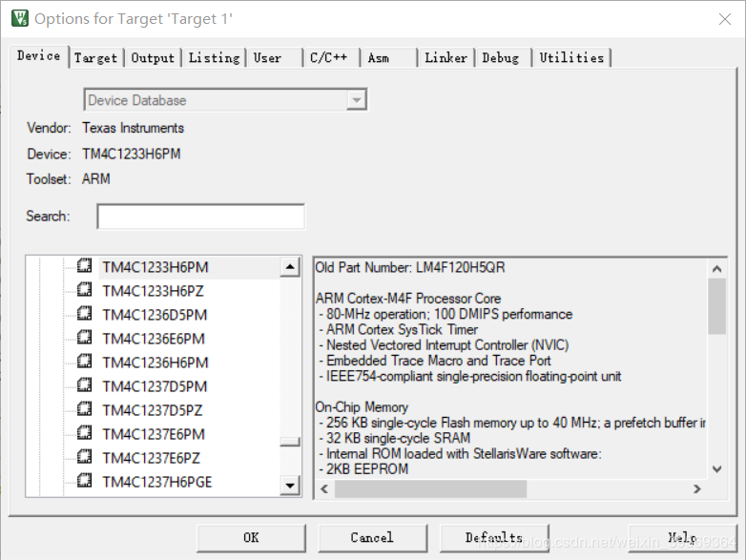Click the chip icon beside TM4C1236E6PM
The width and height of the screenshot is (746, 560).
tap(84, 337)
